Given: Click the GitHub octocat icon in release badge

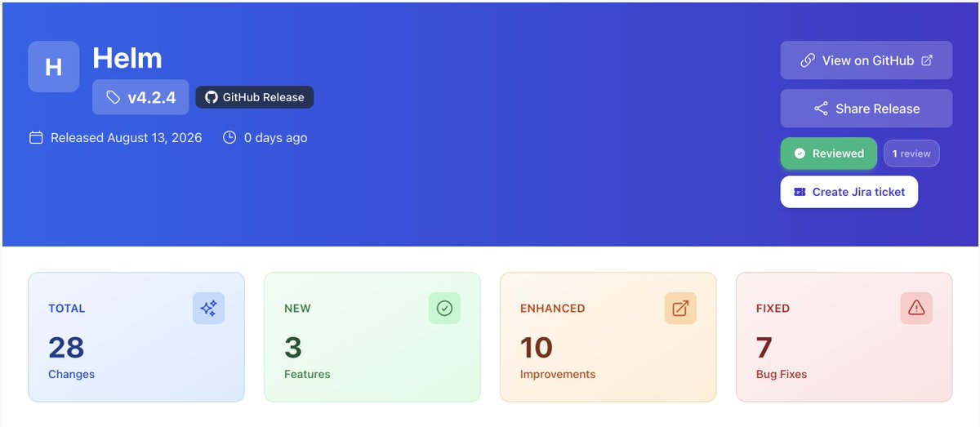Looking at the screenshot, I should click(211, 97).
